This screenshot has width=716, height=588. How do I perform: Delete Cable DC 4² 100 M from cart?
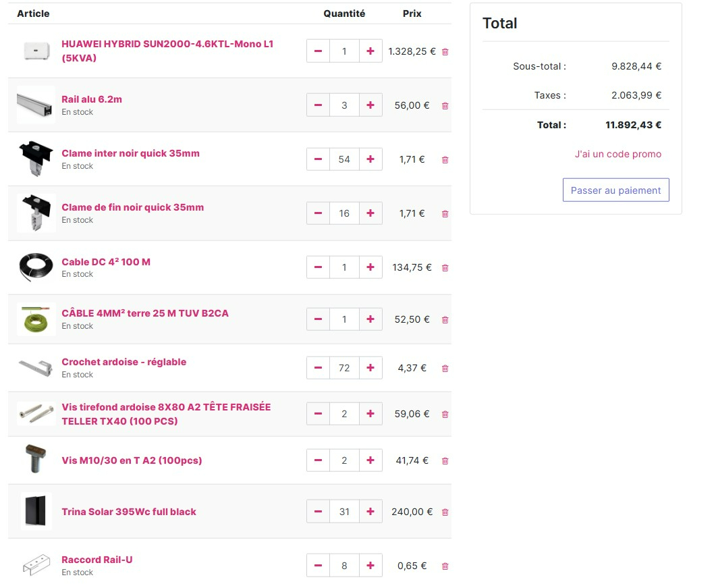point(445,268)
